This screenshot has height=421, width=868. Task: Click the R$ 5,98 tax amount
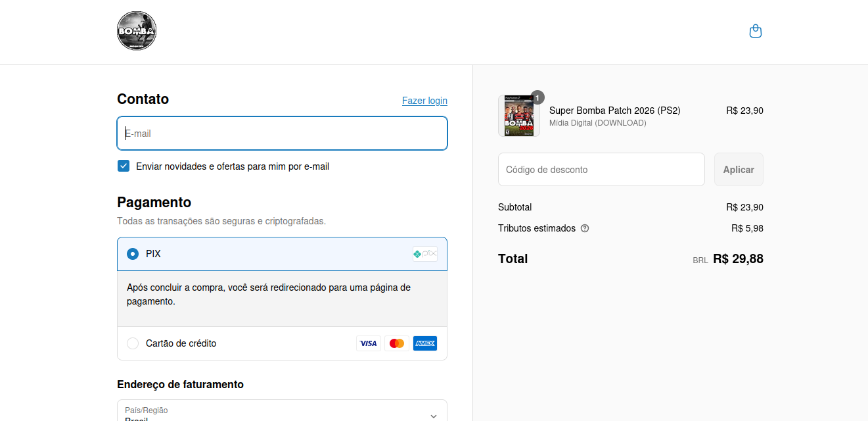point(747,228)
